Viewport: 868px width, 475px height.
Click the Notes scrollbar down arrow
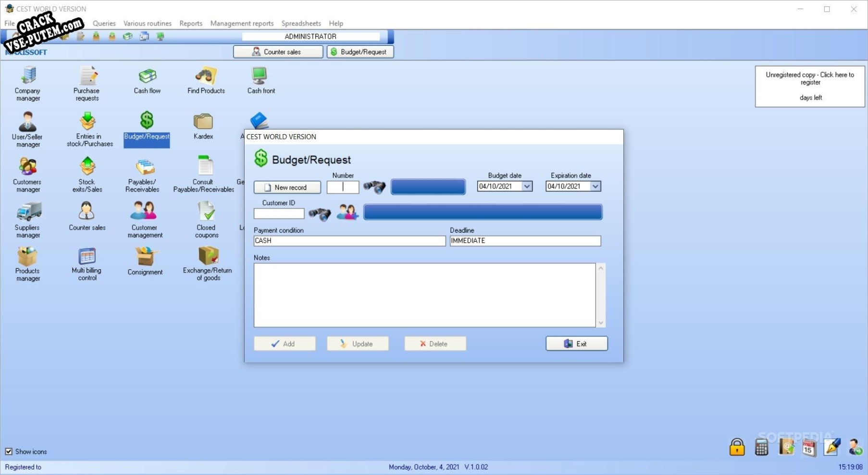pyautogui.click(x=601, y=323)
